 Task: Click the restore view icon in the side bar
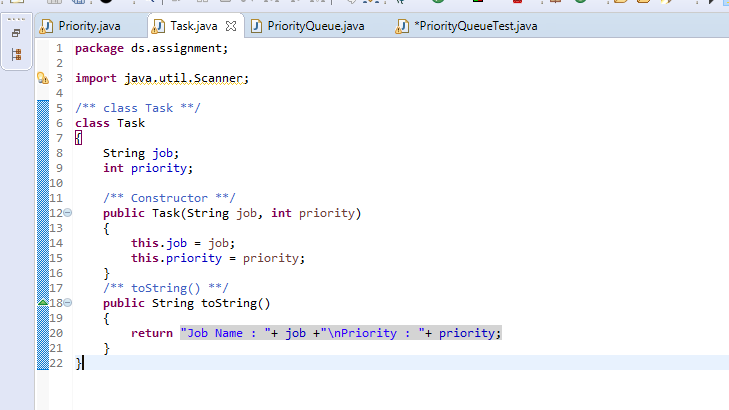click(x=16, y=33)
